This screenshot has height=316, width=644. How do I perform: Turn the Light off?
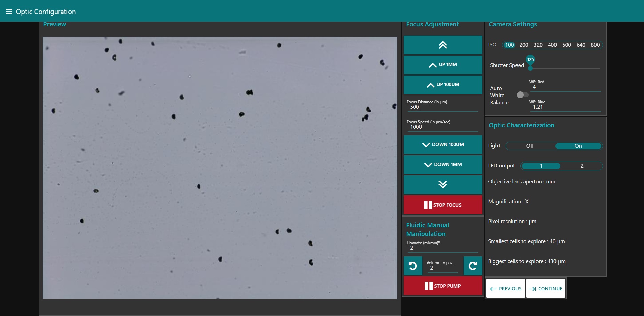click(530, 146)
